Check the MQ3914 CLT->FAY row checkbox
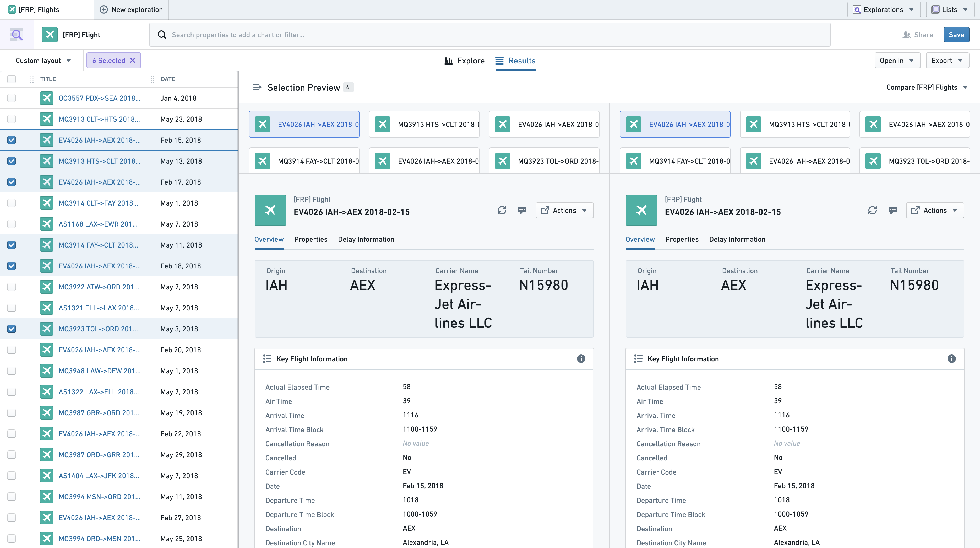Viewport: 980px width, 548px height. click(x=12, y=203)
